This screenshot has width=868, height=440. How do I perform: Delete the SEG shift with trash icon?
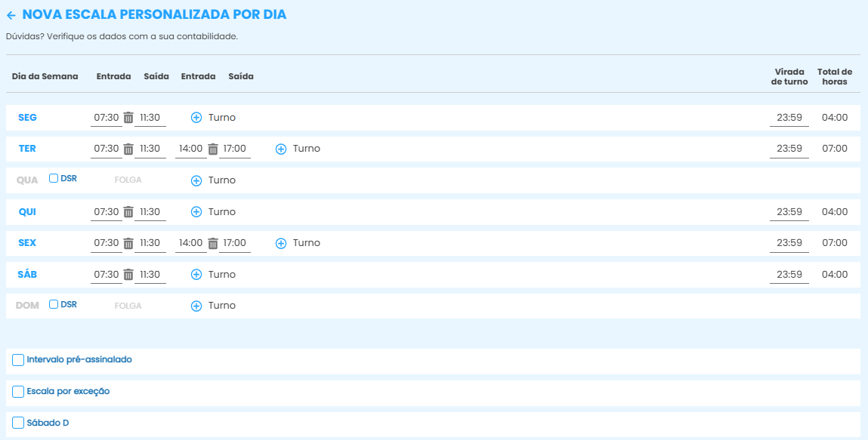128,118
